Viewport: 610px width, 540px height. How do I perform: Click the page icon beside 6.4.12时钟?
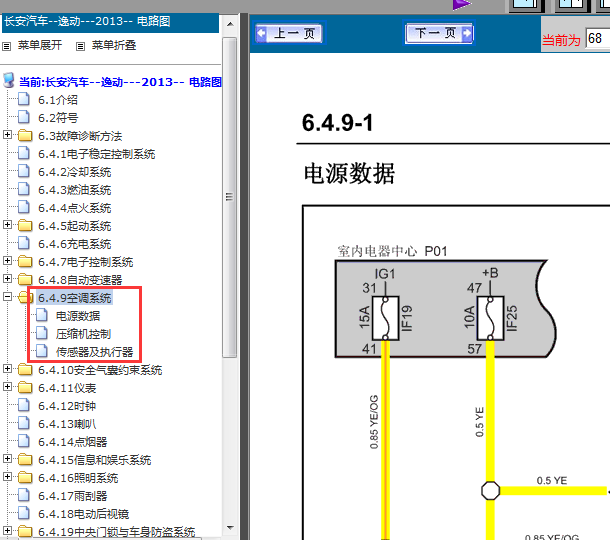[x=24, y=405]
